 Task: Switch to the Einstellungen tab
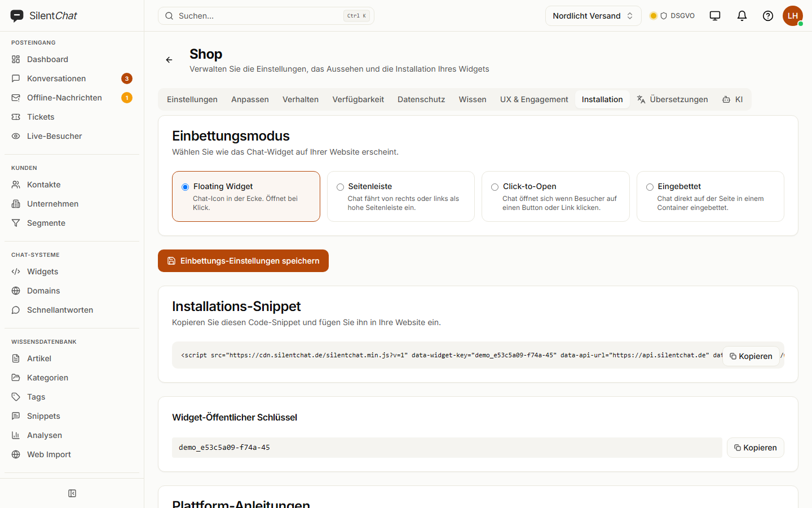[x=192, y=99]
